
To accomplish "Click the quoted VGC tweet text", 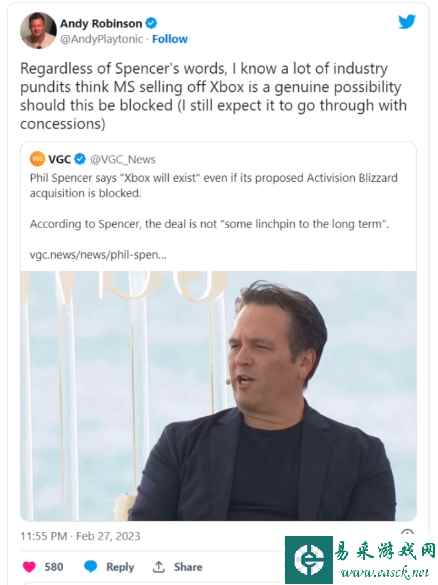I will pos(214,201).
